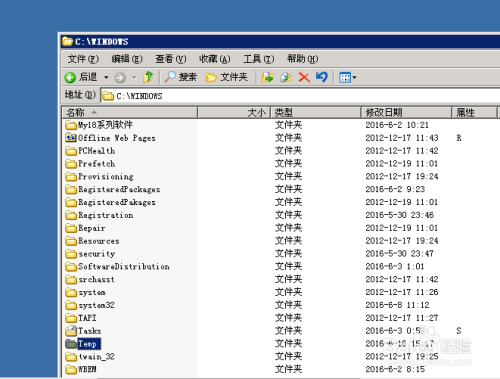Select the twain_32 folder name

[x=96, y=357]
